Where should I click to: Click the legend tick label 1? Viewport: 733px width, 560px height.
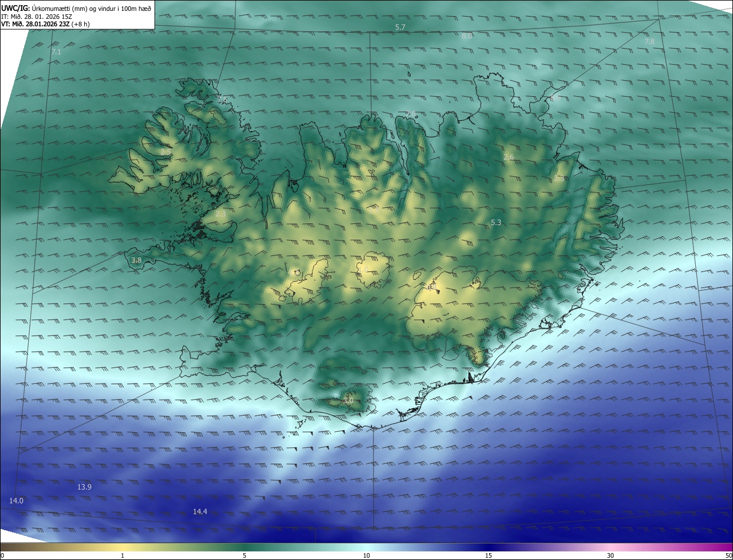[x=123, y=556]
